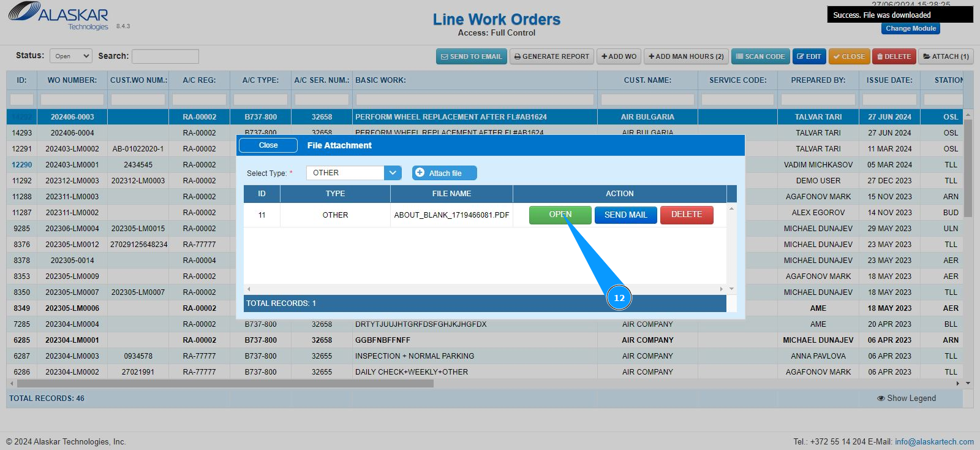The height and width of the screenshot is (450, 980).
Task: Click the Search input field
Action: coord(165,56)
